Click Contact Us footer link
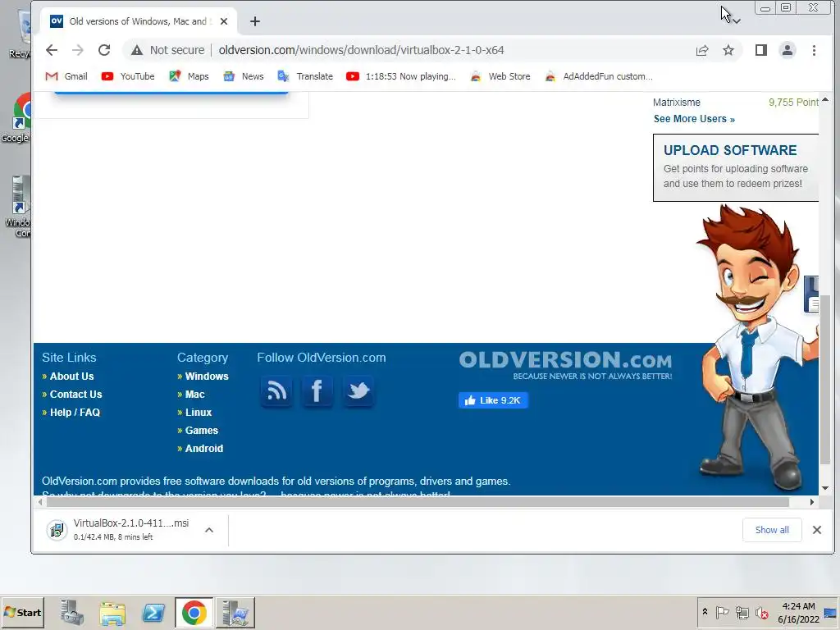Viewport: 840px width, 630px height. [75, 395]
